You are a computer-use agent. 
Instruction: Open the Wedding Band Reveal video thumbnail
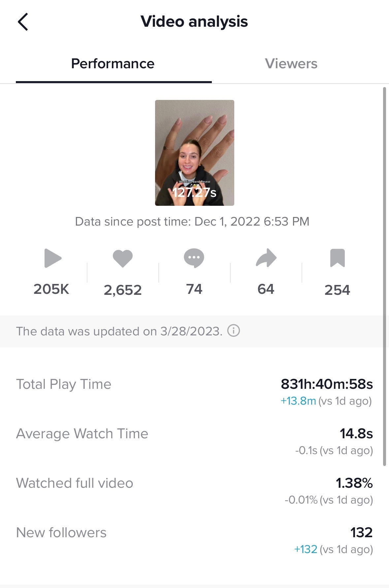[195, 153]
